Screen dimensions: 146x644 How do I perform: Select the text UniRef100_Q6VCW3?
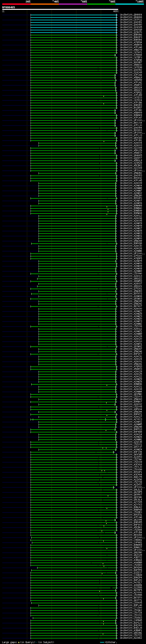(131, 138)
